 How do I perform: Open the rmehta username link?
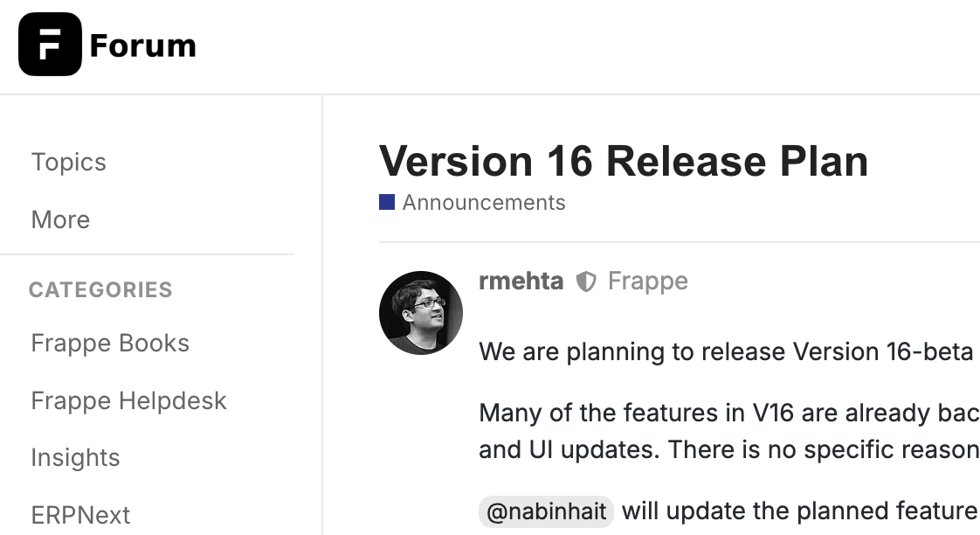[521, 281]
